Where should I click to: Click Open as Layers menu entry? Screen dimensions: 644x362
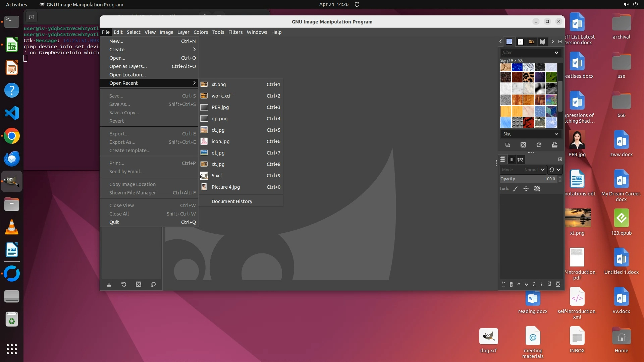click(128, 66)
